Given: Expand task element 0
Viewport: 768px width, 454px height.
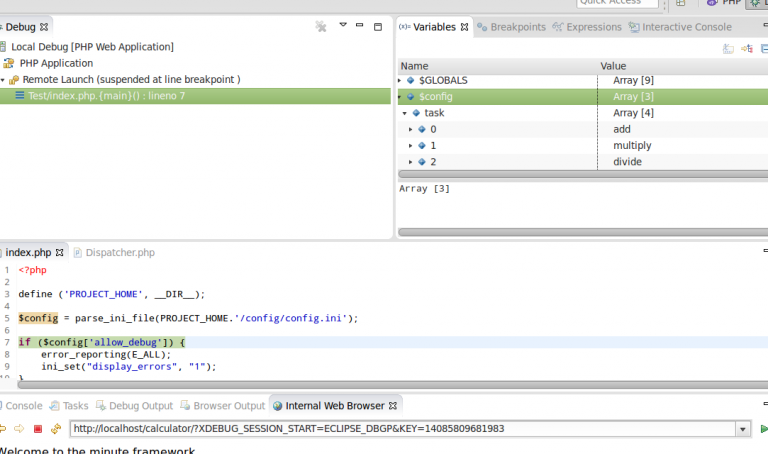Looking at the screenshot, I should click(x=410, y=129).
